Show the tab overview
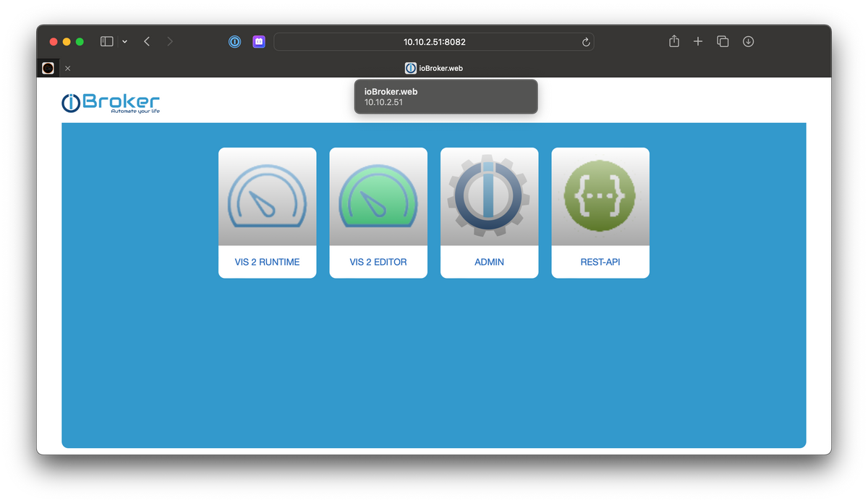 (723, 42)
